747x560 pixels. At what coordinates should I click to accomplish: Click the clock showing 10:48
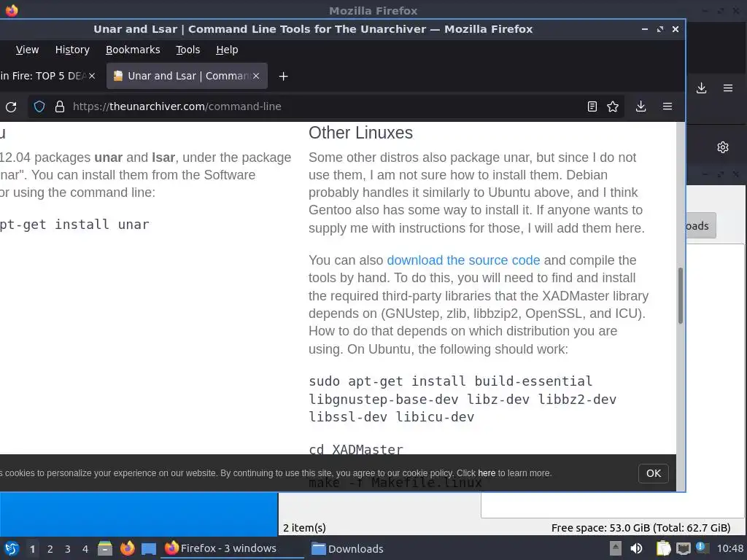tap(729, 548)
